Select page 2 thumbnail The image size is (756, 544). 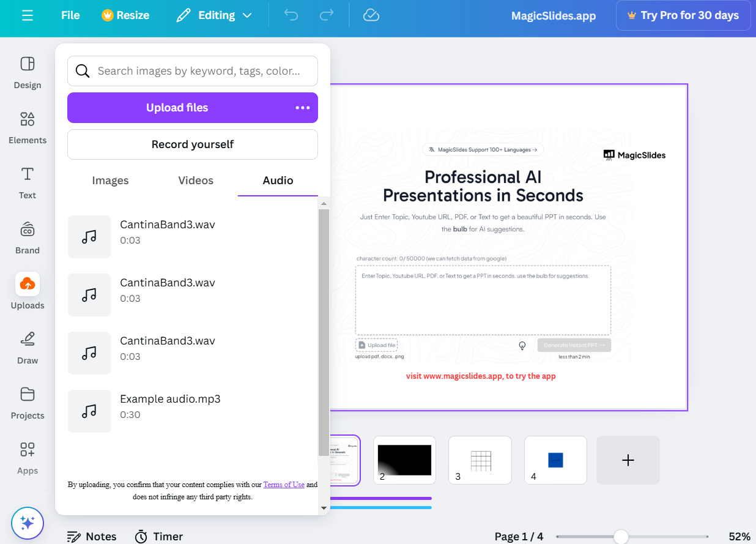[x=404, y=460]
